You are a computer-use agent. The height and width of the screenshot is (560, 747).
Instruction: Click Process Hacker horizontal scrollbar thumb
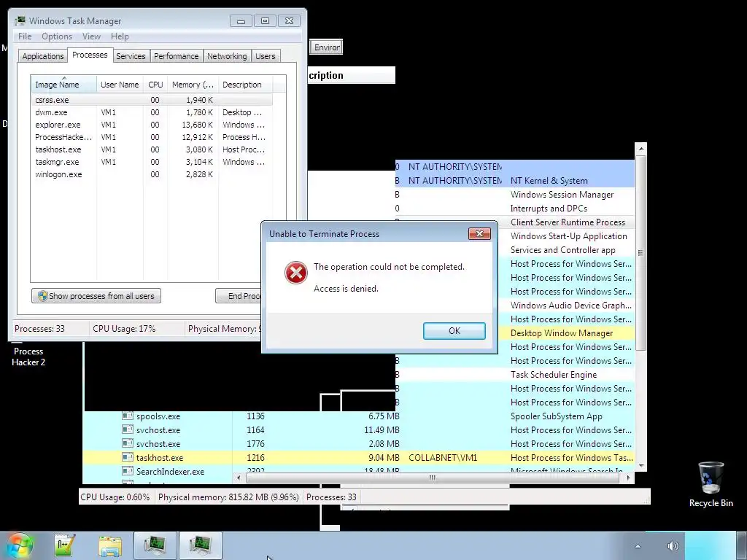tap(432, 478)
